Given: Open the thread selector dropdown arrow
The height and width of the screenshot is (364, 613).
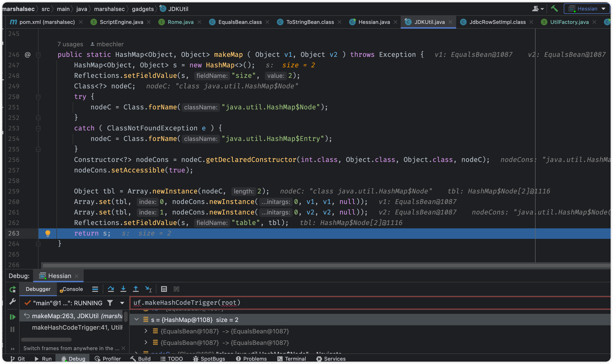Looking at the screenshot, I should click(x=122, y=303).
